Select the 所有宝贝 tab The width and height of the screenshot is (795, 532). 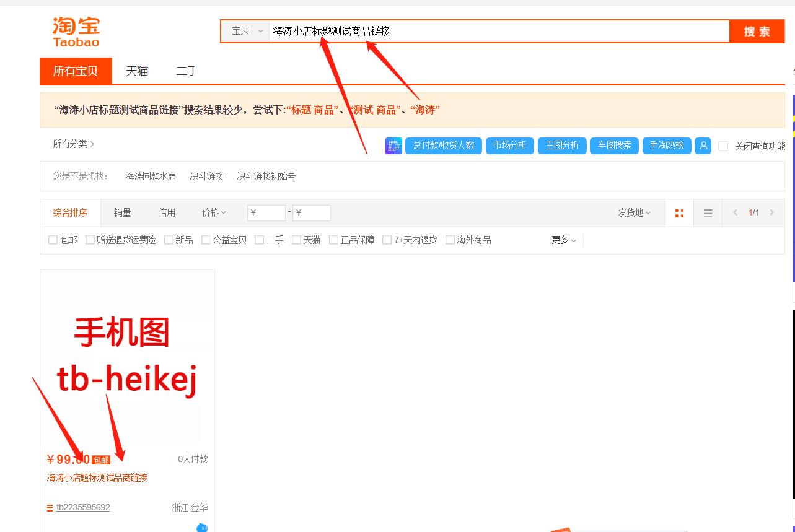75,71
